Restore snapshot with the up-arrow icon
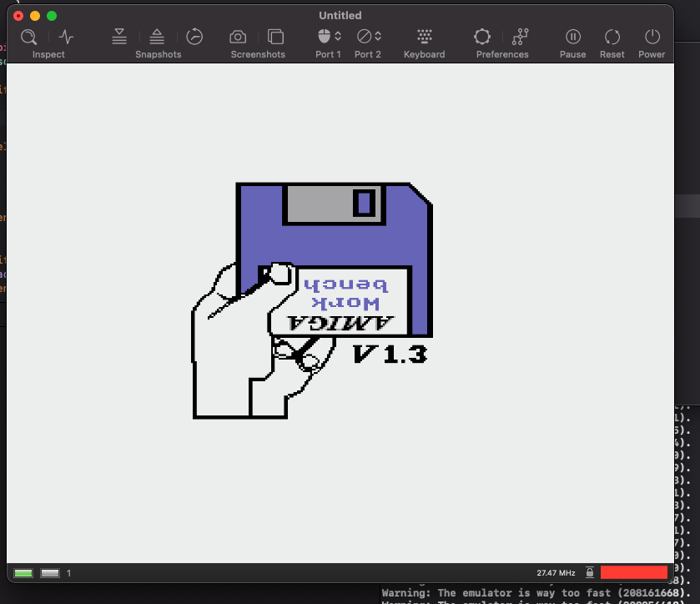The height and width of the screenshot is (604, 700). coord(157,37)
